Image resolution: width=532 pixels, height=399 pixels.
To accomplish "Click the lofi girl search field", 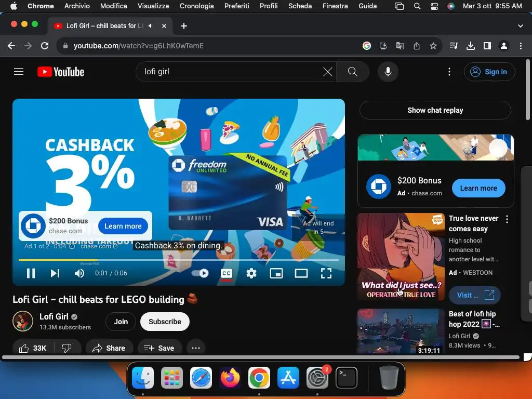I will tap(231, 72).
